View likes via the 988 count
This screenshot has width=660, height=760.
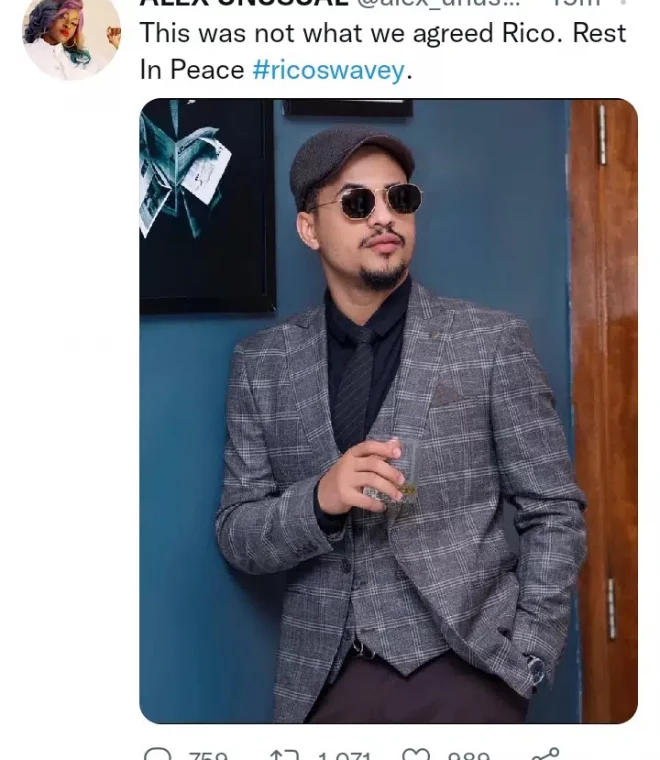pos(469,755)
